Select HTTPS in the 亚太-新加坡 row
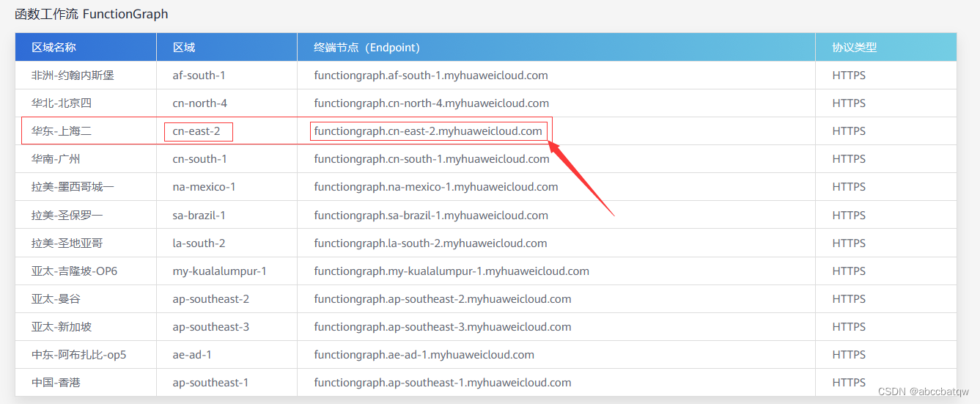This screenshot has width=980, height=404. coord(849,327)
